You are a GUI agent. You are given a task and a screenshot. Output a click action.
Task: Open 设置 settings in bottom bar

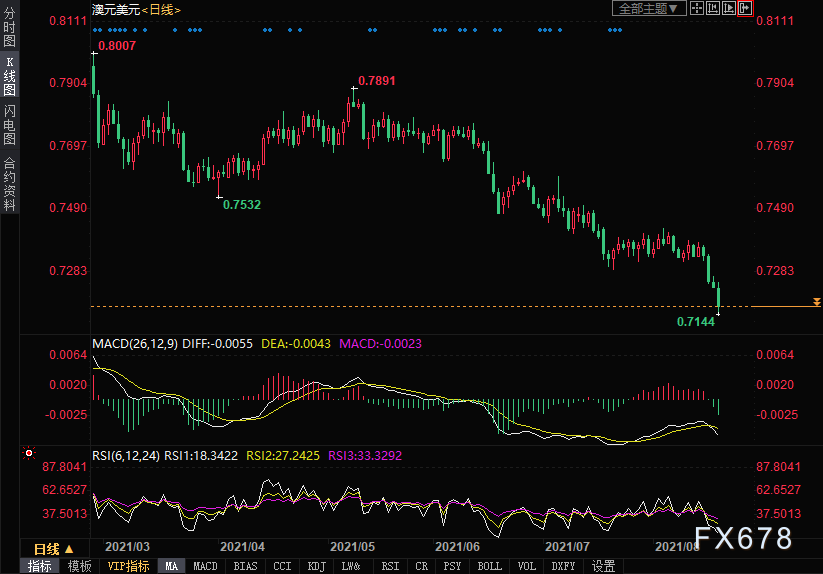[x=604, y=566]
